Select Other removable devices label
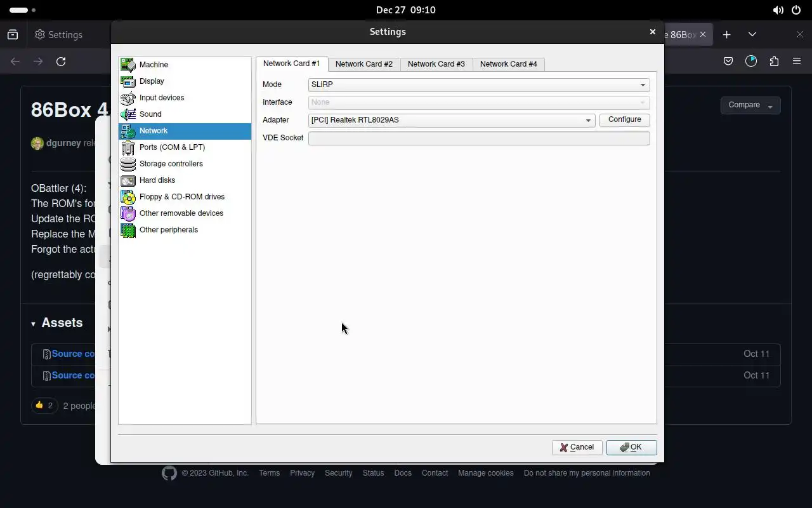Screen dimensions: 812x508 [181, 213]
